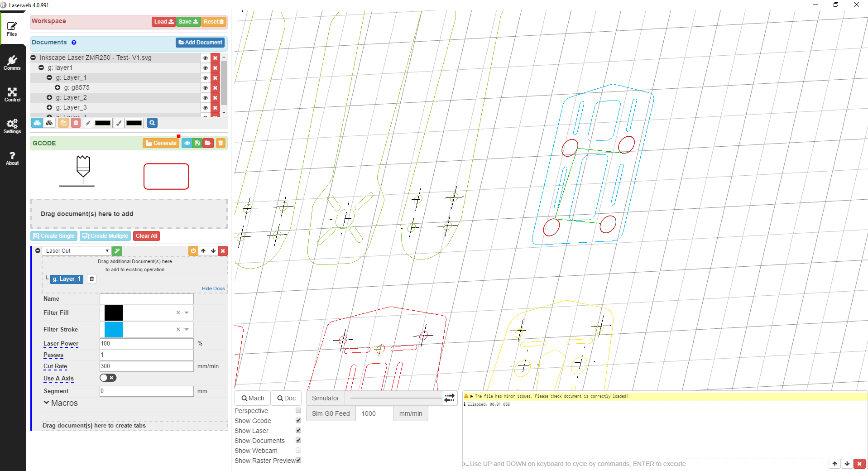Click the GCODE view eye icon
The height and width of the screenshot is (471, 868).
pos(187,143)
